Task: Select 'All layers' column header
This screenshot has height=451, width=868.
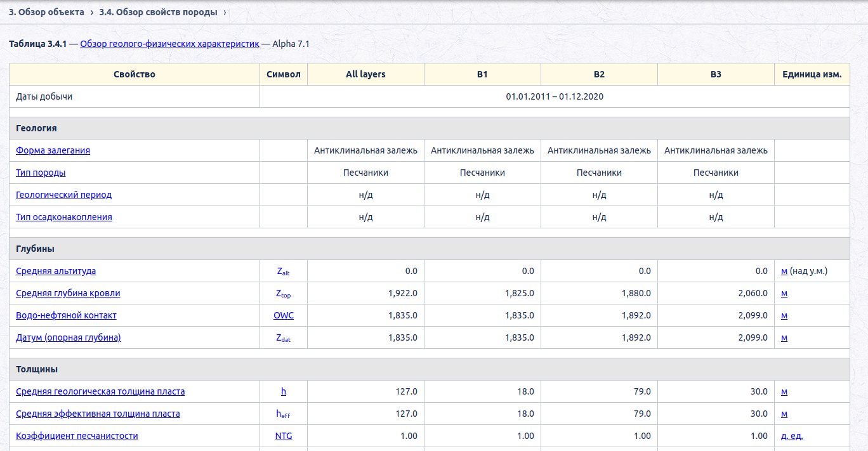Action: tap(365, 74)
